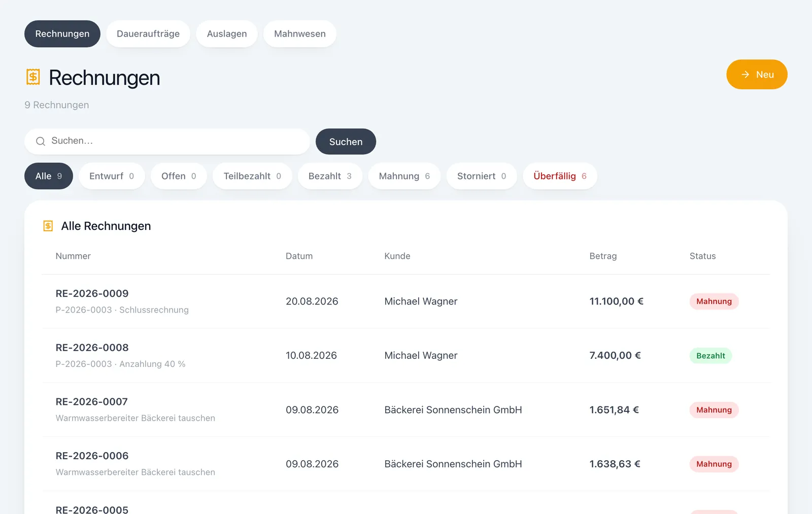Select the Alle 9 filter
Image resolution: width=812 pixels, height=514 pixels.
tap(49, 176)
